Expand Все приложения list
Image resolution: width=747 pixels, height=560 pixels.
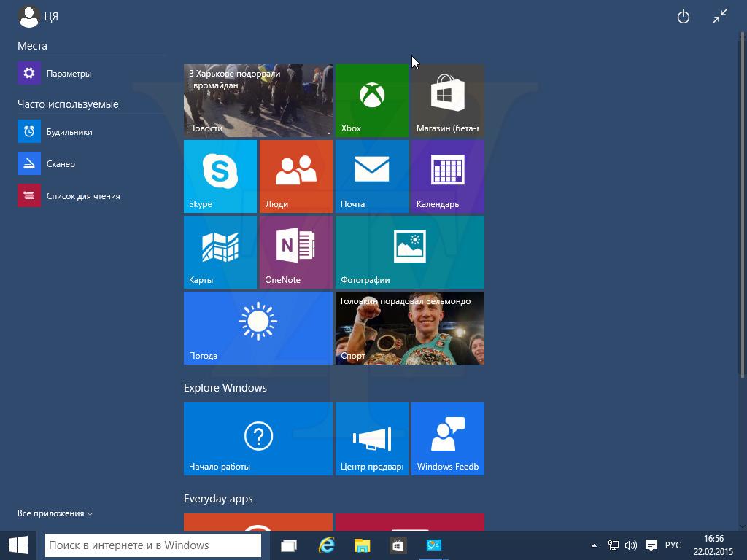pos(55,513)
